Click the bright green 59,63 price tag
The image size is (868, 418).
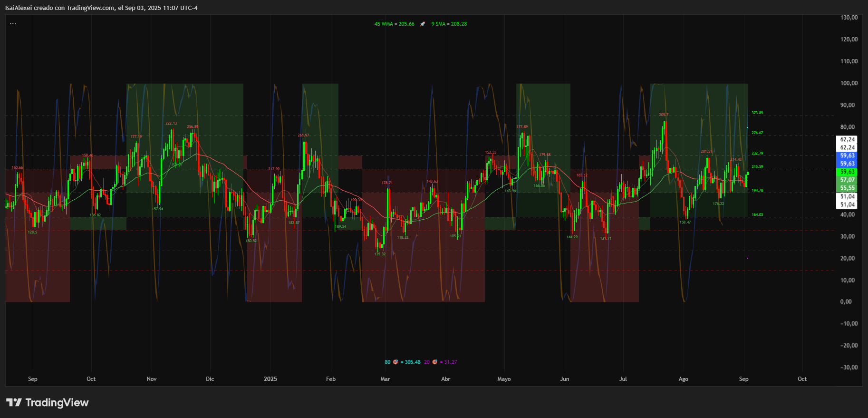coord(847,172)
